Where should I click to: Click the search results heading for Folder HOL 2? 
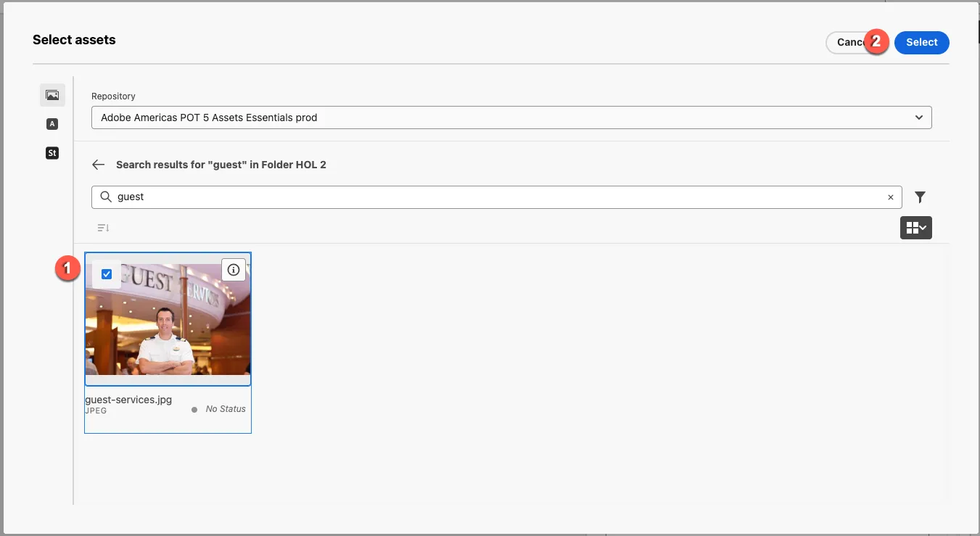(x=221, y=165)
